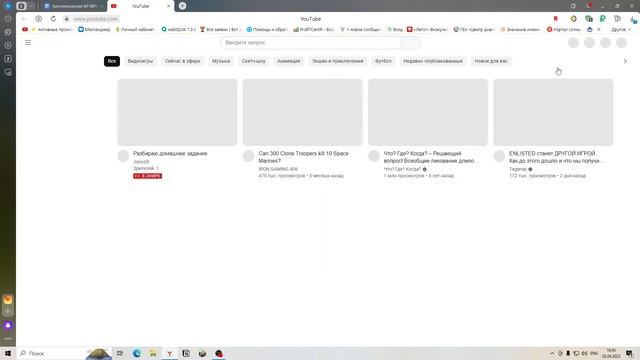Screen dimensions: 640x360
Task: Open the three-dots more menu in sidebar
Action: tap(8, 339)
